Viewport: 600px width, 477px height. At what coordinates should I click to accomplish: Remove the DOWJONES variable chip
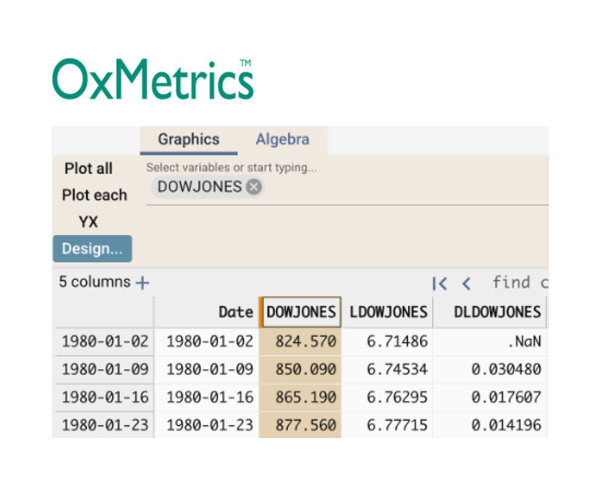click(x=254, y=187)
